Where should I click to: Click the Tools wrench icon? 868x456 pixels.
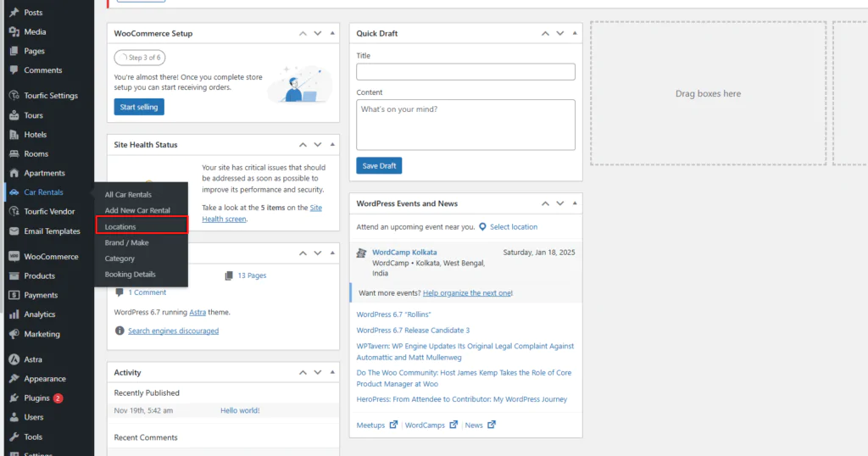coord(14,437)
